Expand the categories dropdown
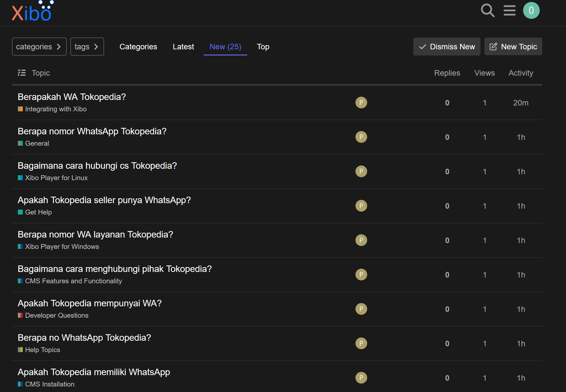This screenshot has width=566, height=392. click(x=39, y=47)
